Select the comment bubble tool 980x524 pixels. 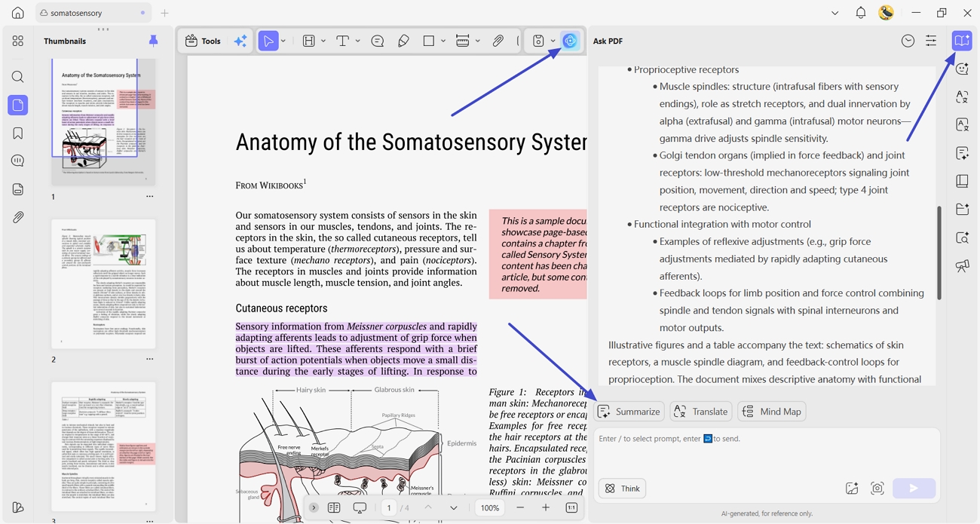(x=378, y=41)
